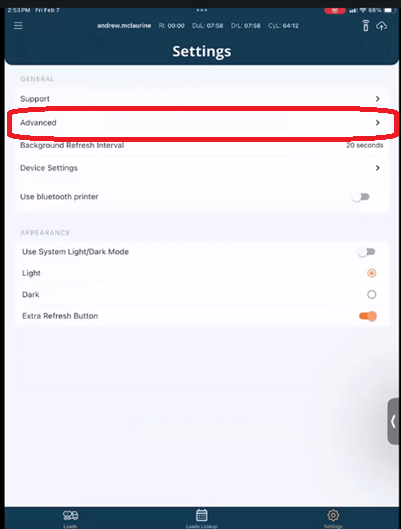Image resolution: width=401 pixels, height=529 pixels.
Task: Open Device Settings via its chevron
Action: 378,168
